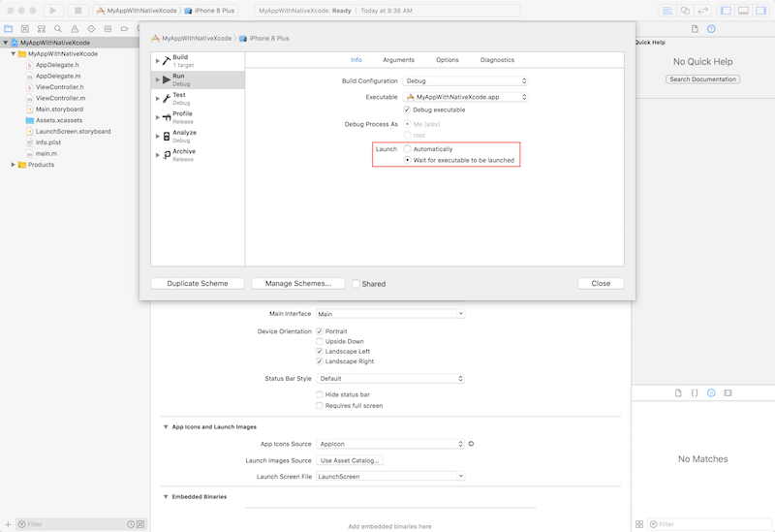The width and height of the screenshot is (775, 532).
Task: Expand the Products folder
Action: (14, 165)
